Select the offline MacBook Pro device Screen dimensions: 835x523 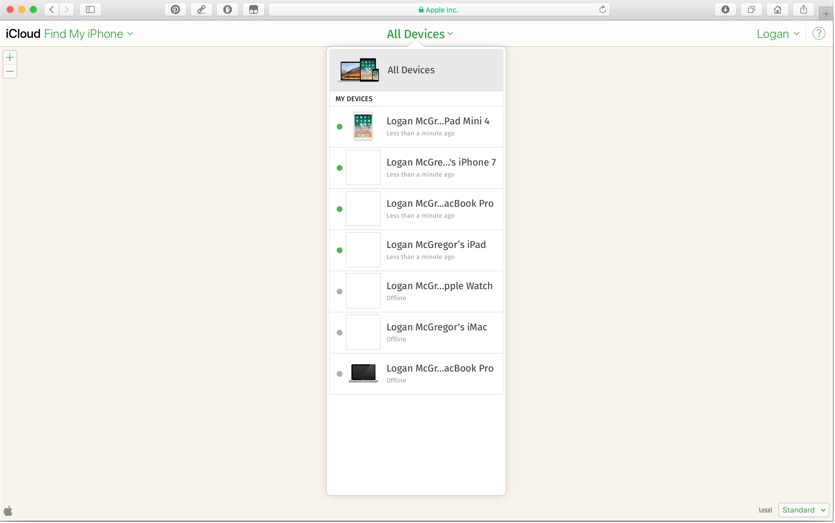(x=416, y=374)
